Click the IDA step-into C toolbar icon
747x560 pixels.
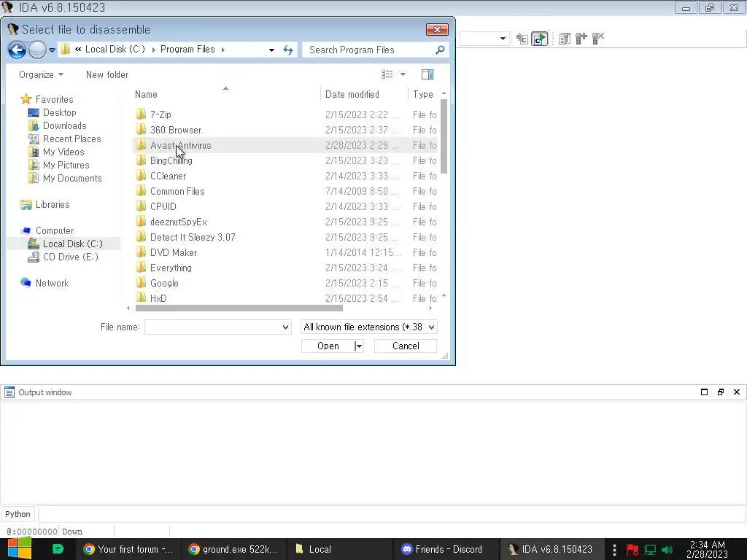522,39
